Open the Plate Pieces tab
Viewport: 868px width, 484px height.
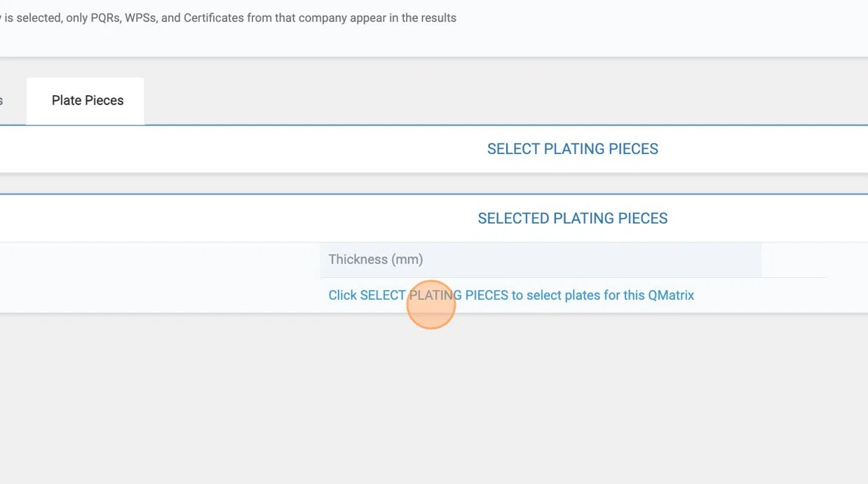(87, 101)
